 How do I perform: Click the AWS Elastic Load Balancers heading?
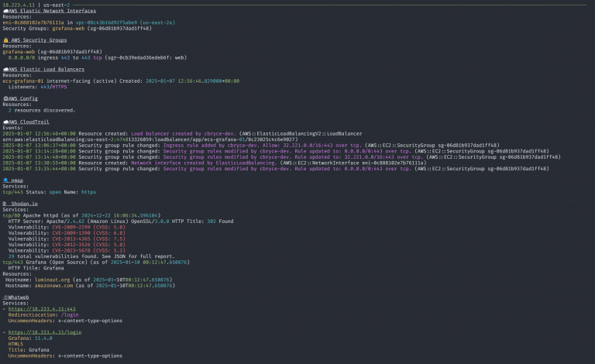(x=46, y=70)
